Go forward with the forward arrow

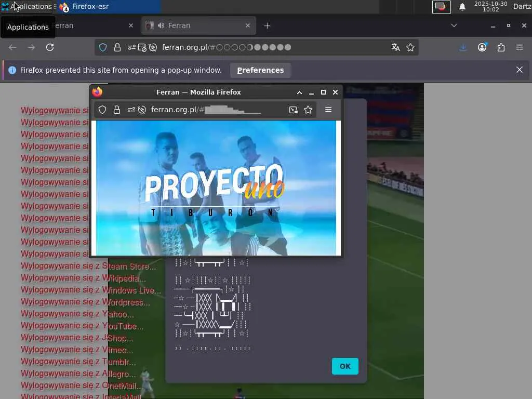tap(31, 47)
